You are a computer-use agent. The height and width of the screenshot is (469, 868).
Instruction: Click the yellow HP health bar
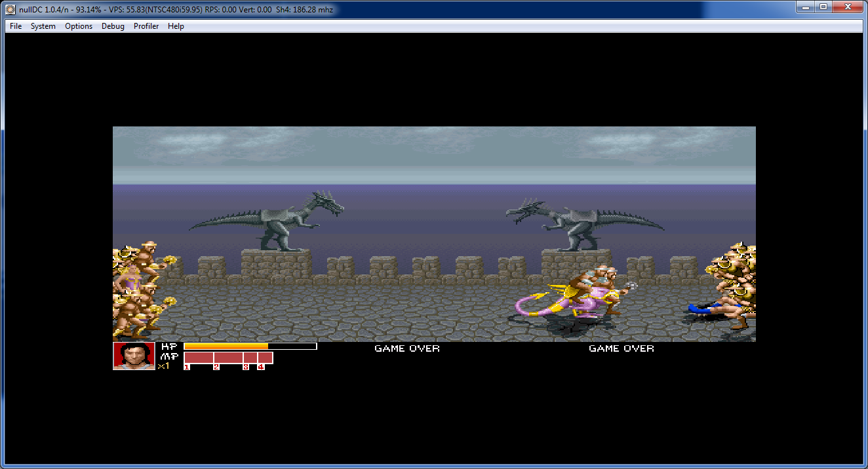click(250, 346)
